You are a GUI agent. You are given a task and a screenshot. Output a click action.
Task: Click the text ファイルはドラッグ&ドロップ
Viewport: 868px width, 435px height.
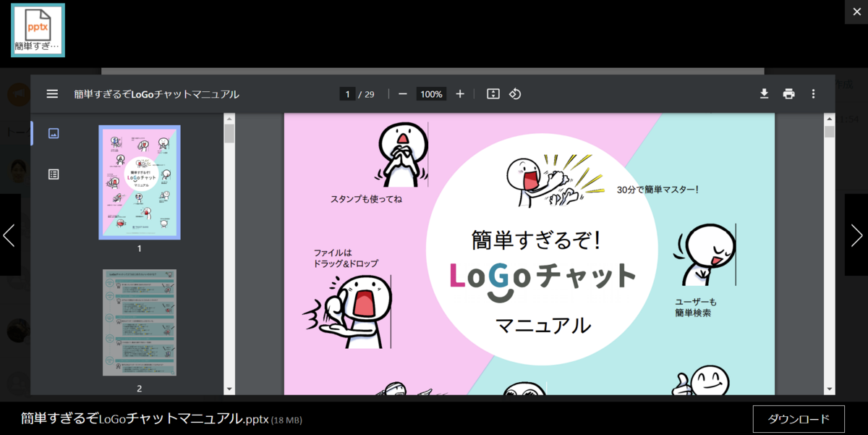click(x=346, y=258)
